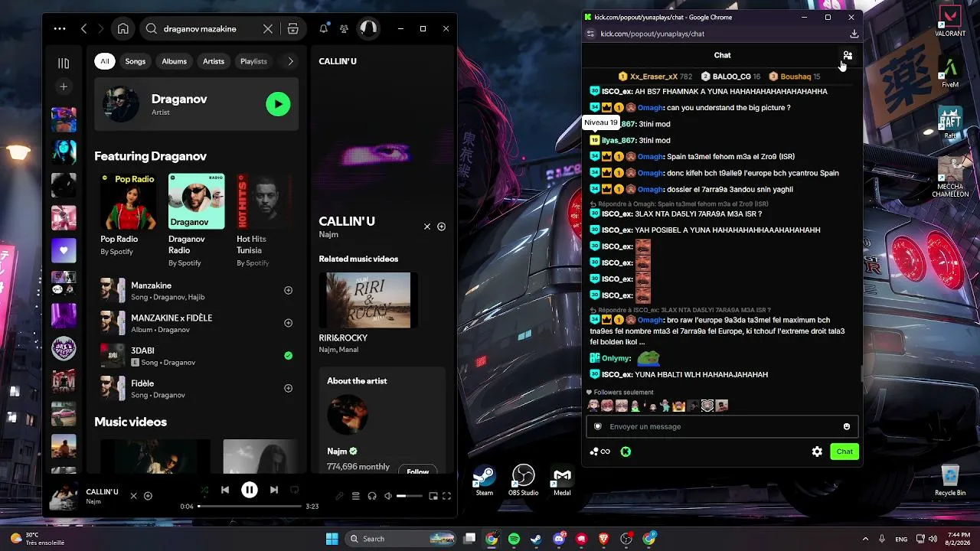This screenshot has width=980, height=551.
Task: Mute Spotify volume speaker icon
Action: [388, 496]
